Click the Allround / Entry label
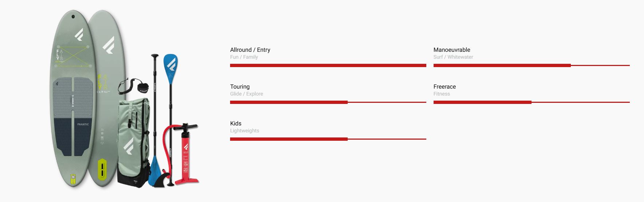 click(250, 50)
